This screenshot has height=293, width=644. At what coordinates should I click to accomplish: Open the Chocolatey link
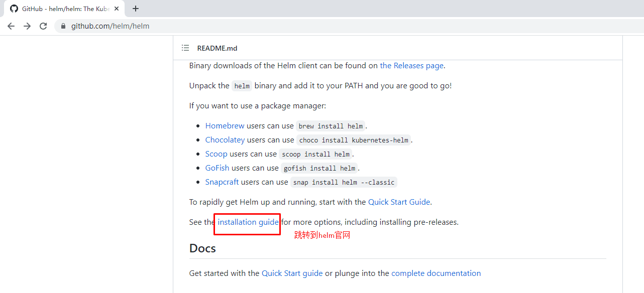click(225, 140)
